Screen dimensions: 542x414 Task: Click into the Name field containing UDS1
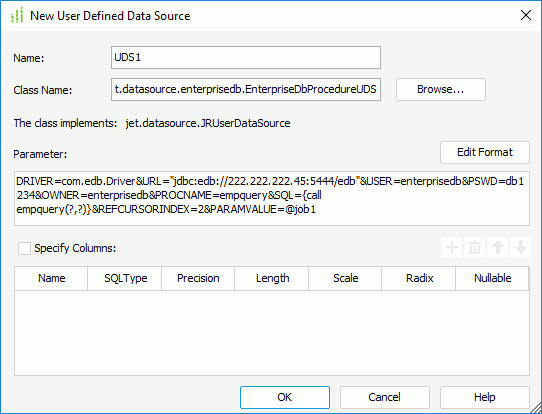246,57
